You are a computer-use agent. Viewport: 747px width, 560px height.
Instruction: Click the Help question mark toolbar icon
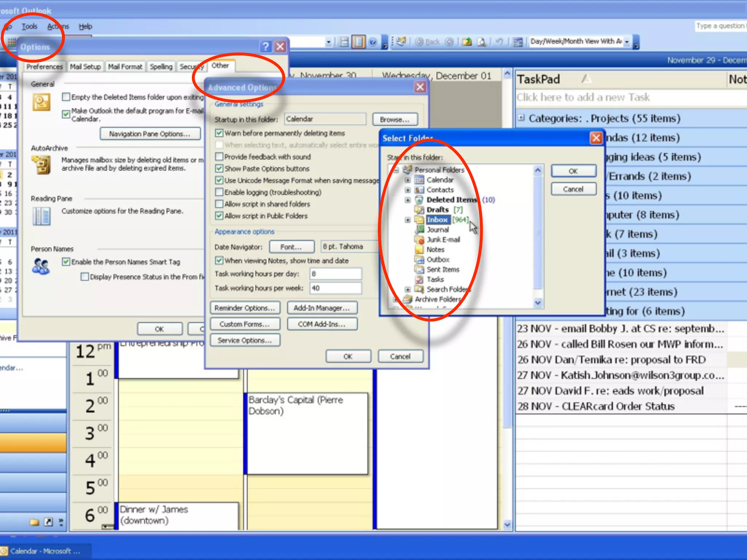point(372,42)
